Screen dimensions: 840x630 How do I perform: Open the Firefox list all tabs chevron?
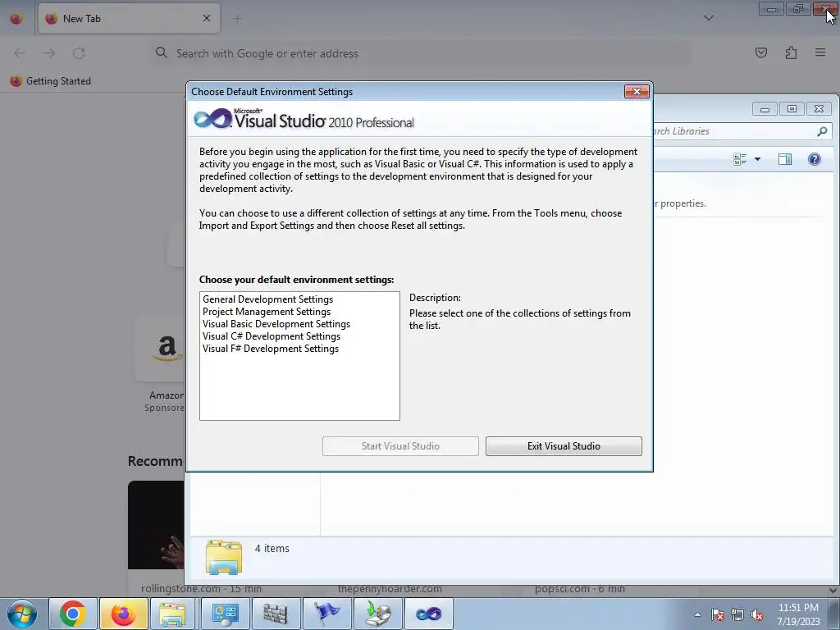(708, 18)
